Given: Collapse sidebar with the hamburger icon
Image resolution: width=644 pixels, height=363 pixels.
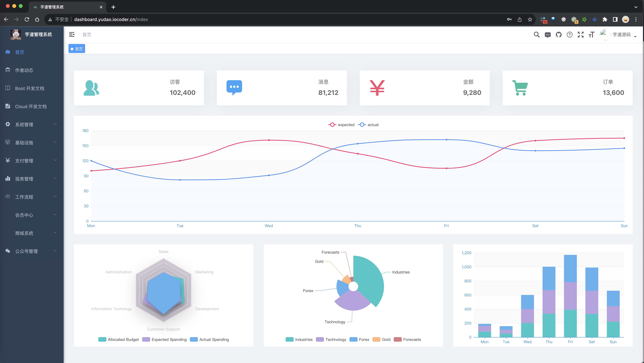Looking at the screenshot, I should pyautogui.click(x=72, y=35).
